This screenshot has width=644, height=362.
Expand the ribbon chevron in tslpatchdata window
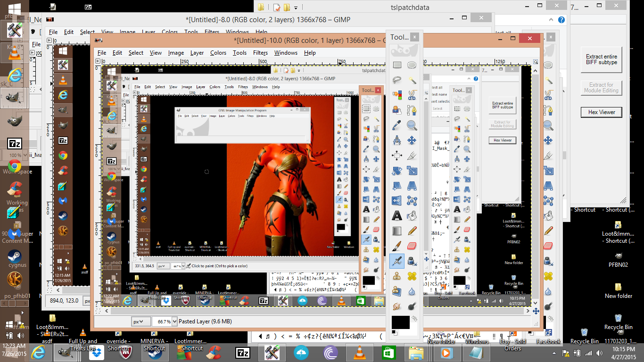[x=552, y=20]
